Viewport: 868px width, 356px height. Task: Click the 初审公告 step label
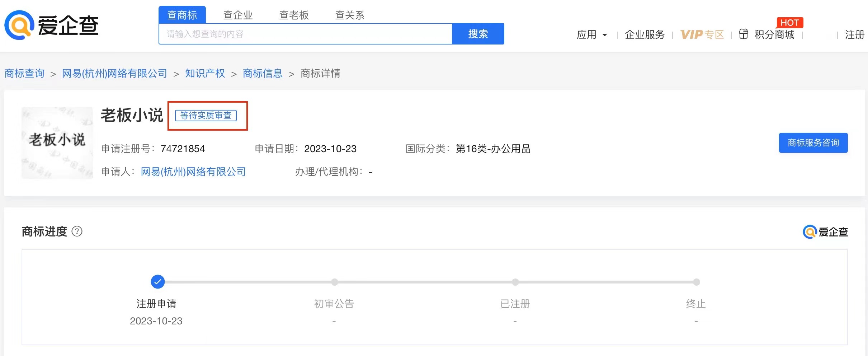coord(334,304)
